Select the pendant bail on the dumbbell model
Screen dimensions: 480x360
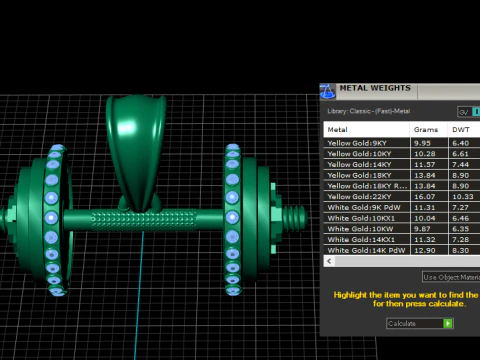136,153
